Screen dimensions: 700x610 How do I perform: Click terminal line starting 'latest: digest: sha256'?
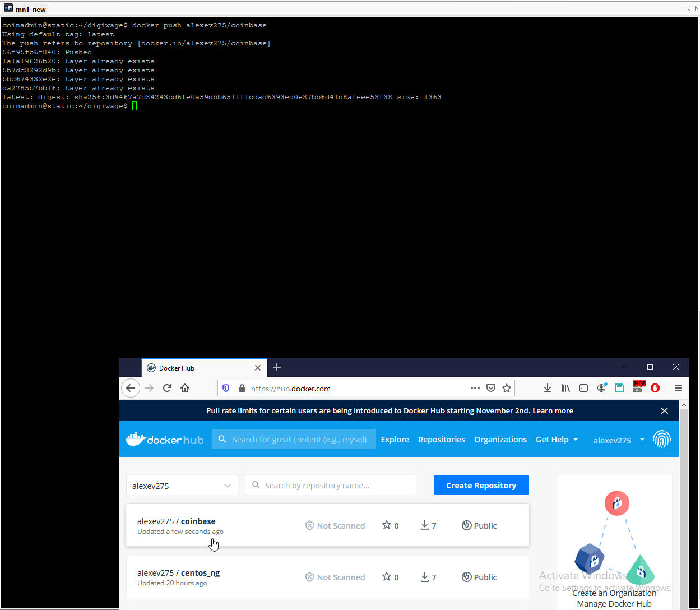coord(222,97)
